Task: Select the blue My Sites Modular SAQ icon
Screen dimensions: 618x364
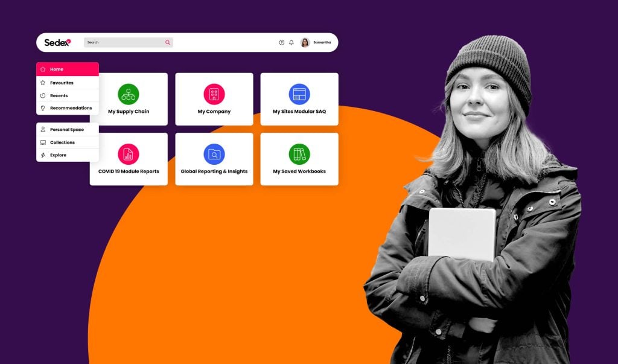Action: (x=299, y=94)
